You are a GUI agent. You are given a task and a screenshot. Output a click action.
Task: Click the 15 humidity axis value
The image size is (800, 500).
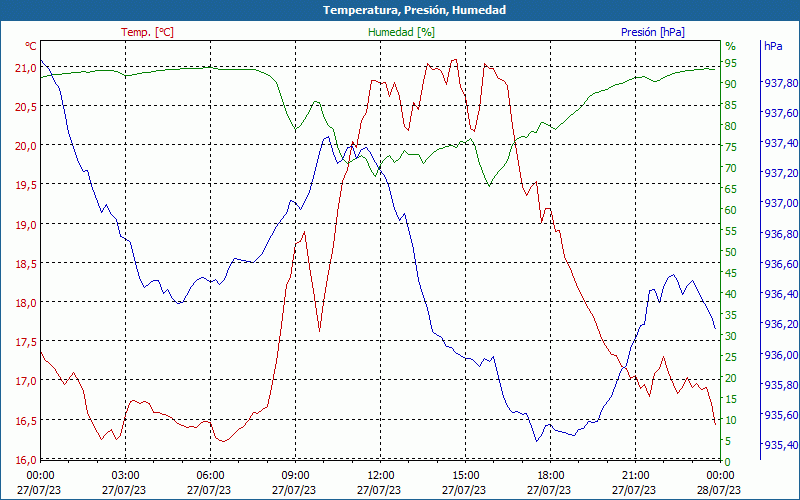click(x=731, y=399)
